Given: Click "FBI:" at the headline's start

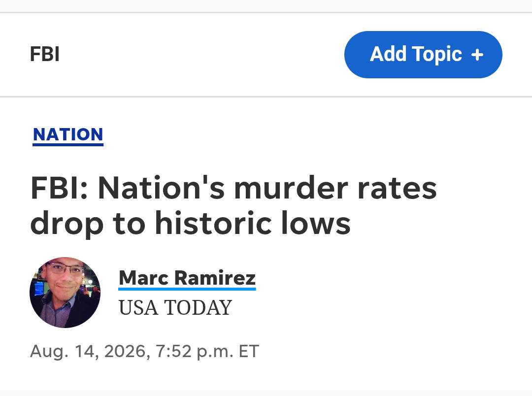Looking at the screenshot, I should (60, 188).
